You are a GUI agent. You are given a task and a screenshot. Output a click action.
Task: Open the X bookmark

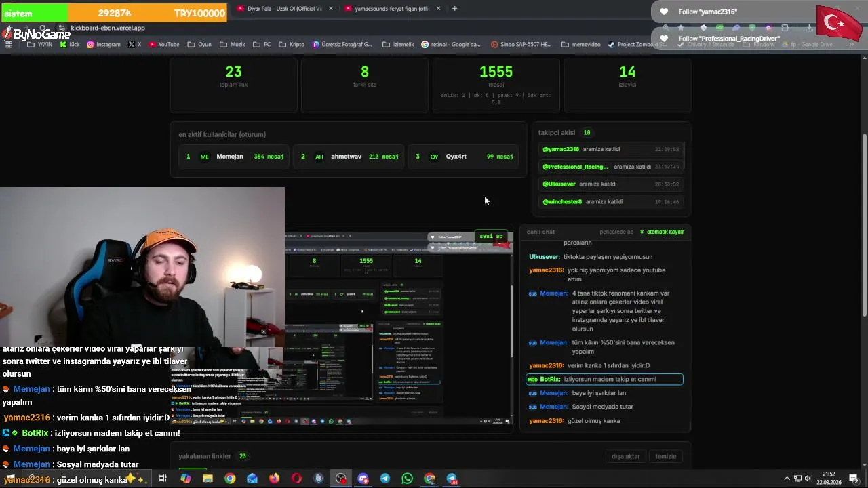coord(135,45)
